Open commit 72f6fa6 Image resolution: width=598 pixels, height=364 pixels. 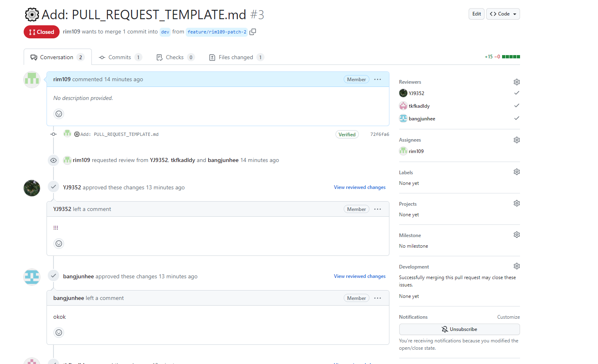click(x=380, y=134)
